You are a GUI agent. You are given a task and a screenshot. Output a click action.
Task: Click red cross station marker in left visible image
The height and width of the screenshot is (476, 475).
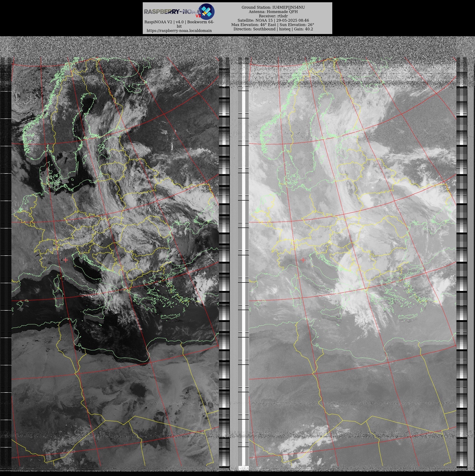coord(66,260)
